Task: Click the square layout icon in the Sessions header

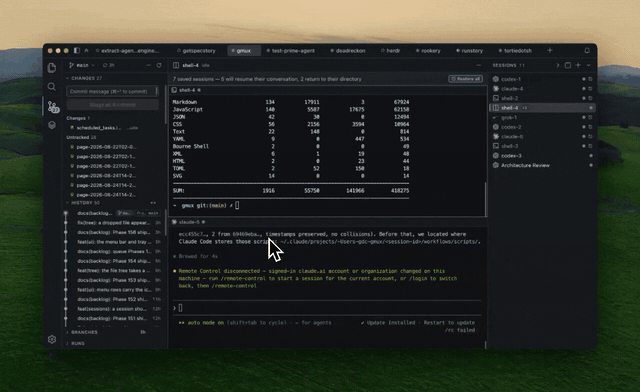Action: coord(568,65)
